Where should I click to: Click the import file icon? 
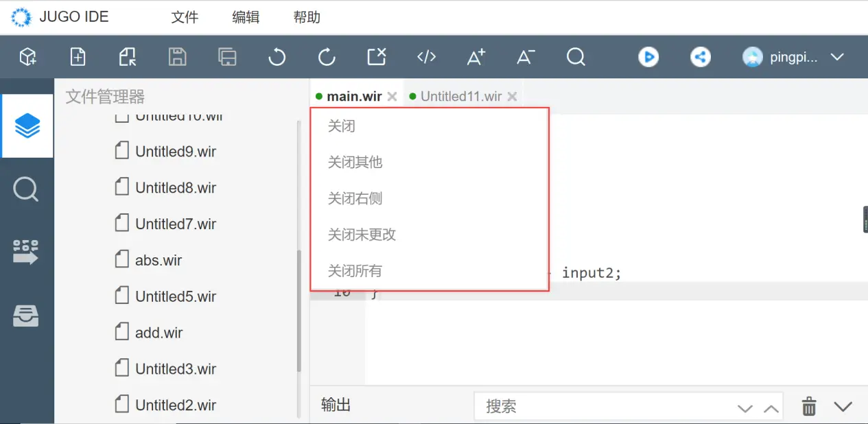128,57
